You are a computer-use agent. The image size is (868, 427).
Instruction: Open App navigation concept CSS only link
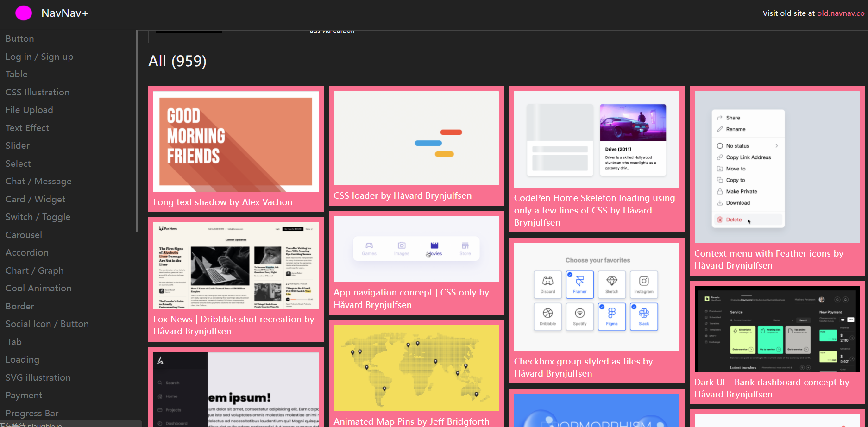click(x=411, y=299)
